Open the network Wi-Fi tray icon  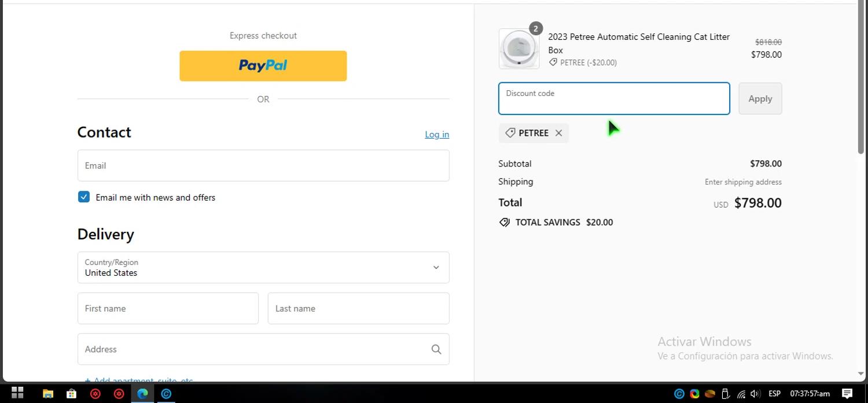point(741,394)
